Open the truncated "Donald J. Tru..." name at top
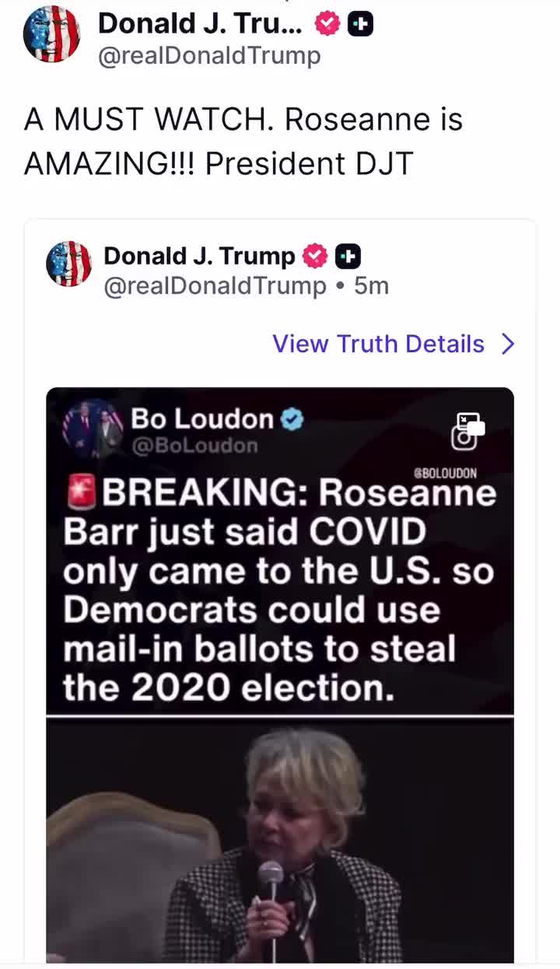Image resolution: width=560 pixels, height=969 pixels. pyautogui.click(x=201, y=25)
